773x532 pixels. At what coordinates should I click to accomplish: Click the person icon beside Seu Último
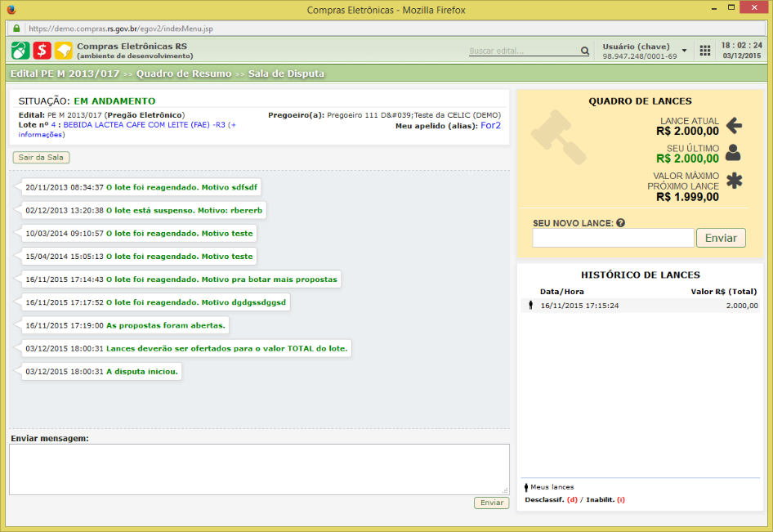734,153
